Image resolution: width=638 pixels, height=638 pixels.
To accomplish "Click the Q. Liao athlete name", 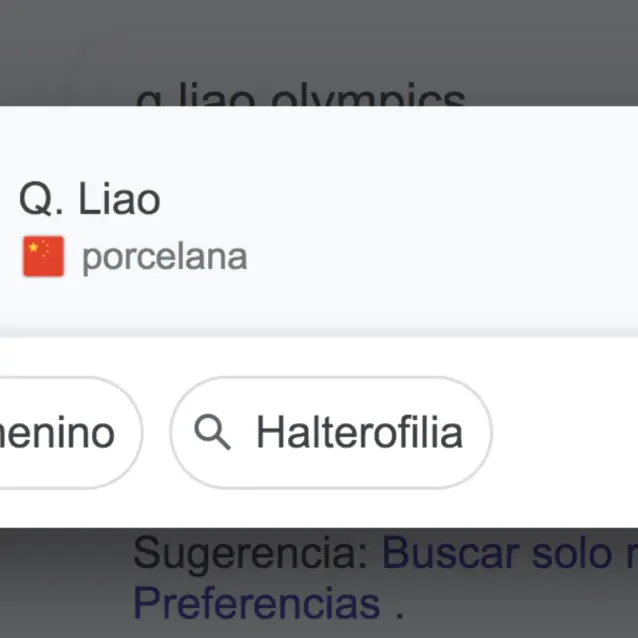I will [90, 200].
